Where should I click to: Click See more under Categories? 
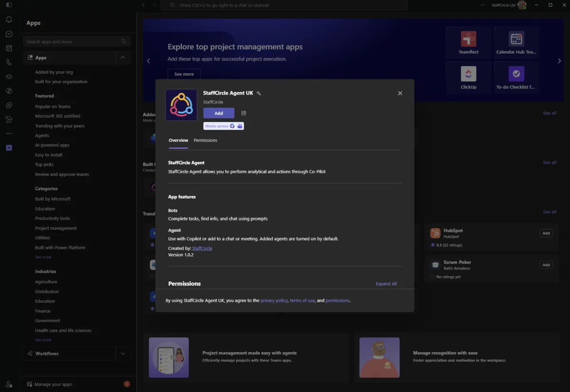click(43, 257)
